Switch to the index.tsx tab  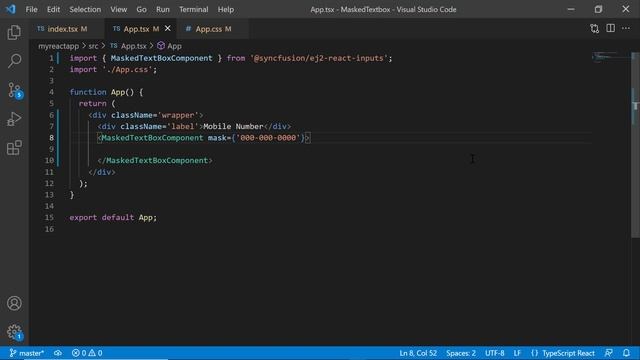click(67, 29)
